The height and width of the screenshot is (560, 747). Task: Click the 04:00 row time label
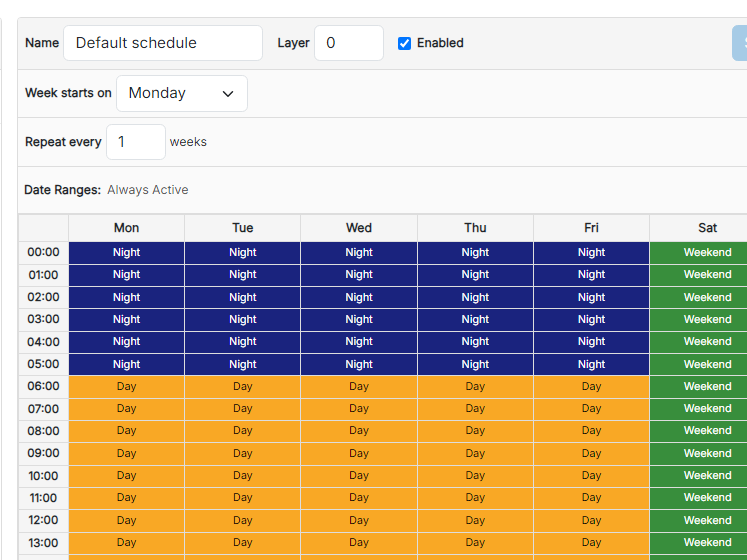pyautogui.click(x=43, y=342)
